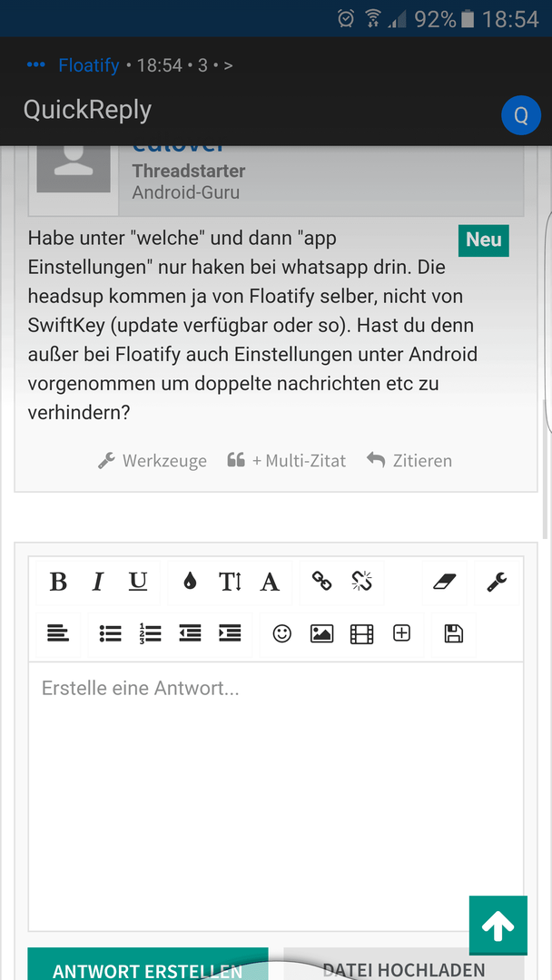
Task: Decrease indent in the editor
Action: point(190,634)
